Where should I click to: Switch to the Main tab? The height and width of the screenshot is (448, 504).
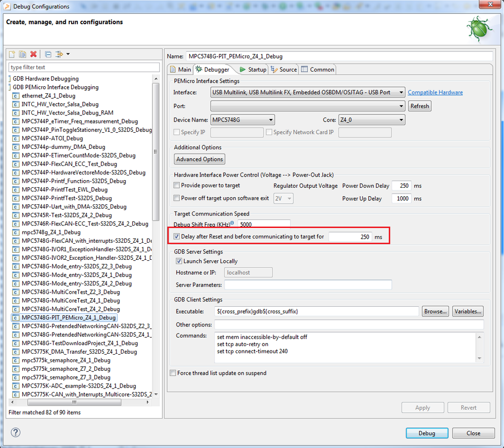click(181, 70)
